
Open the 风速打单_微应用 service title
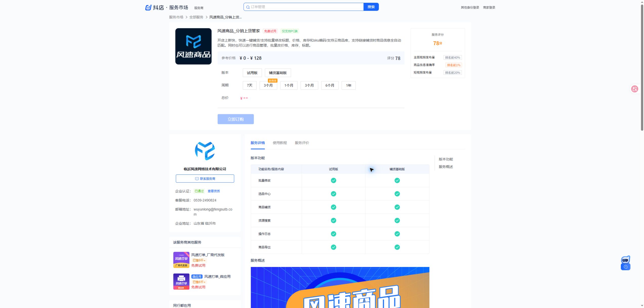(217, 277)
